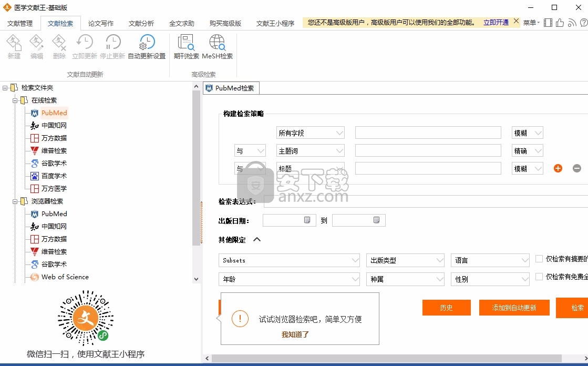
Task: Click the gray remove-row minus icon
Action: pos(577,169)
